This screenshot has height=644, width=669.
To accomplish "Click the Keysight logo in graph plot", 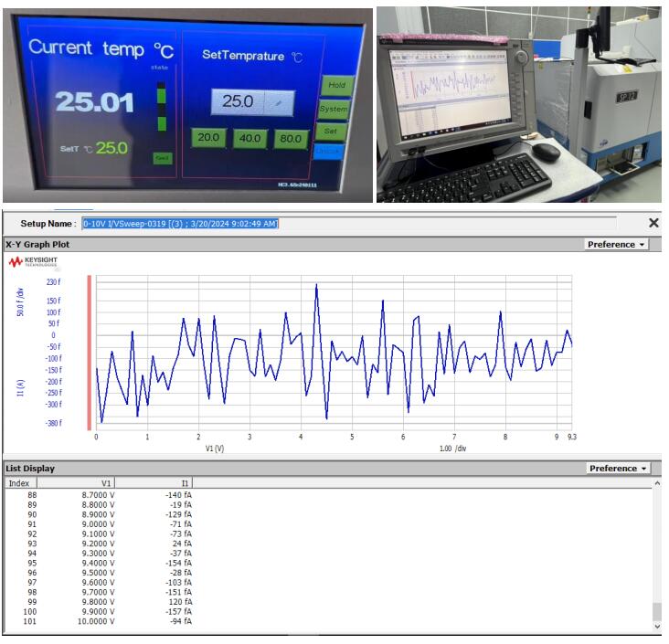I will point(33,261).
